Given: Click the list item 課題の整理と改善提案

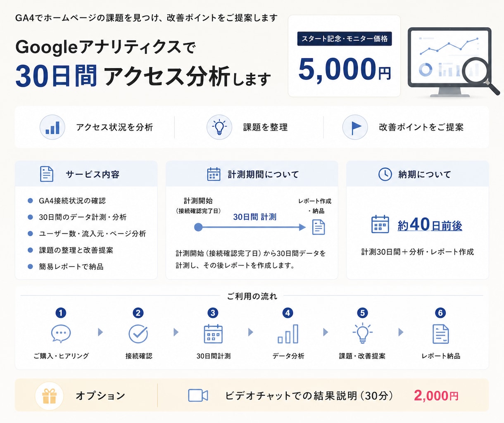Looking at the screenshot, I should point(76,250).
